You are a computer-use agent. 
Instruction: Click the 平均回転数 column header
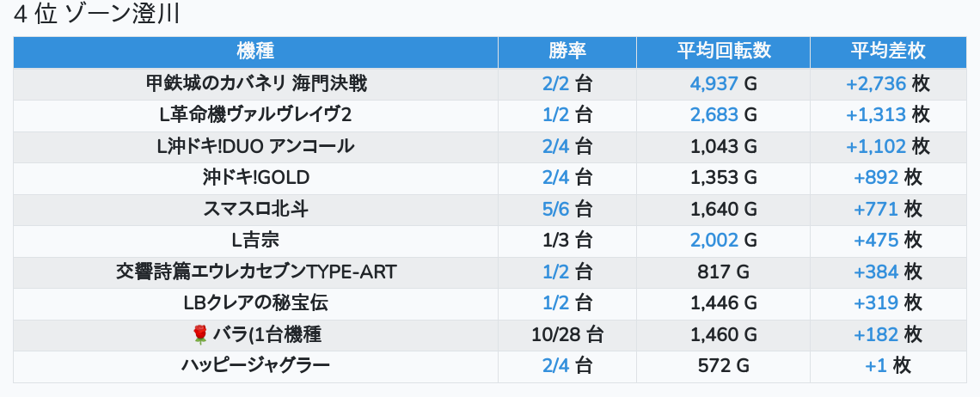coord(723,52)
